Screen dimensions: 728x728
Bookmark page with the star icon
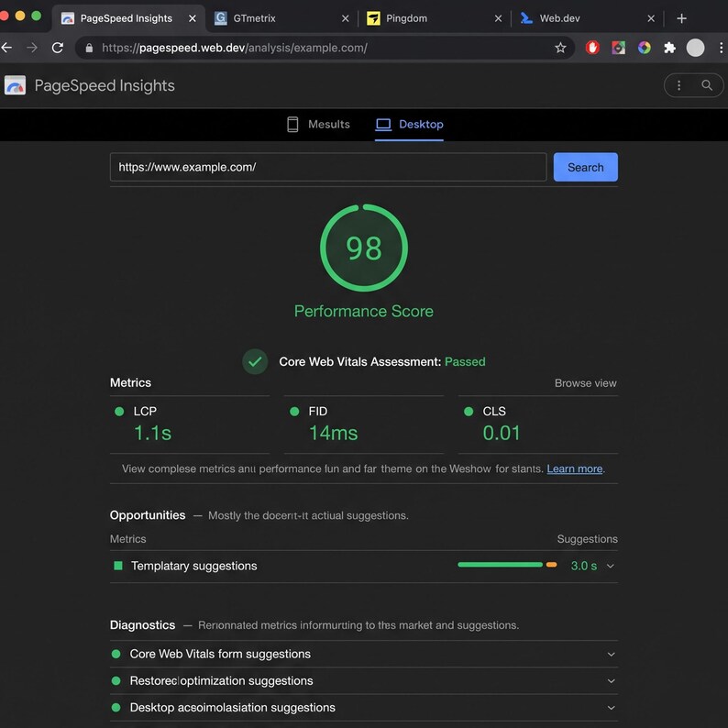point(560,48)
